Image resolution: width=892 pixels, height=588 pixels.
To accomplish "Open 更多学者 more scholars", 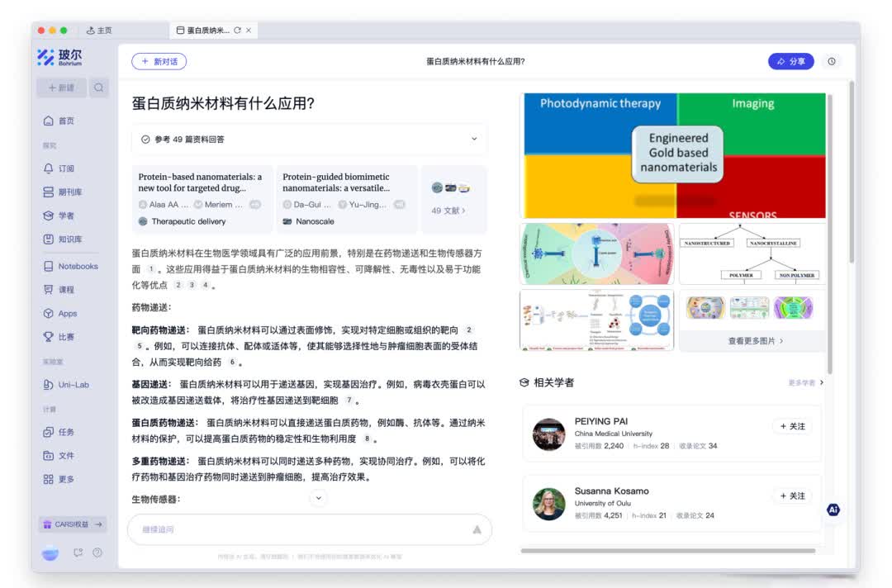I will [805, 382].
